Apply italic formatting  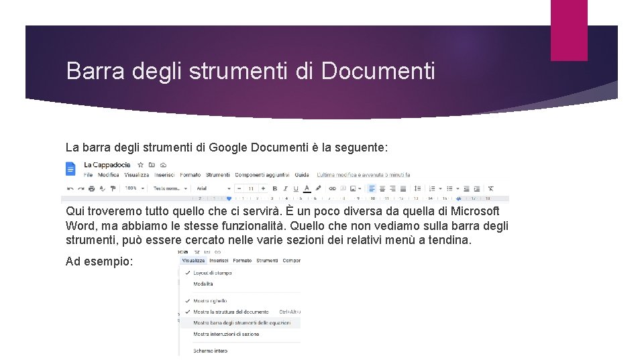[286, 189]
